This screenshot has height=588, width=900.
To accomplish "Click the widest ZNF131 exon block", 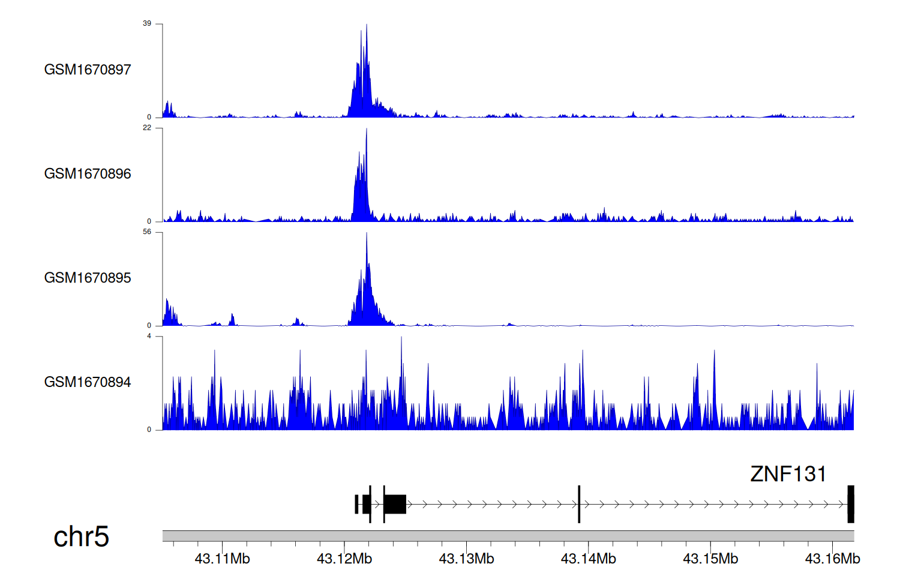I will point(395,505).
